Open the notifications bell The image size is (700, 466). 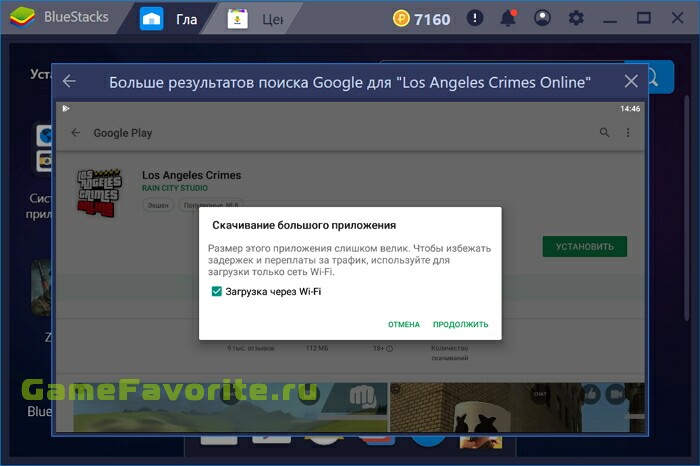[508, 18]
